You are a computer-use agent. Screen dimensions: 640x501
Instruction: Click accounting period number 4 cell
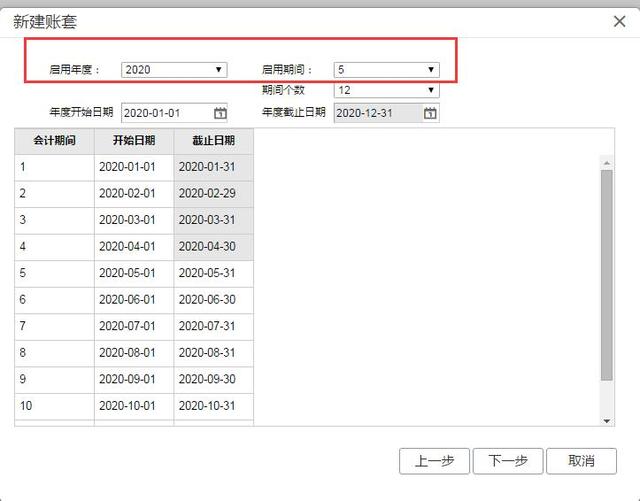click(54, 247)
